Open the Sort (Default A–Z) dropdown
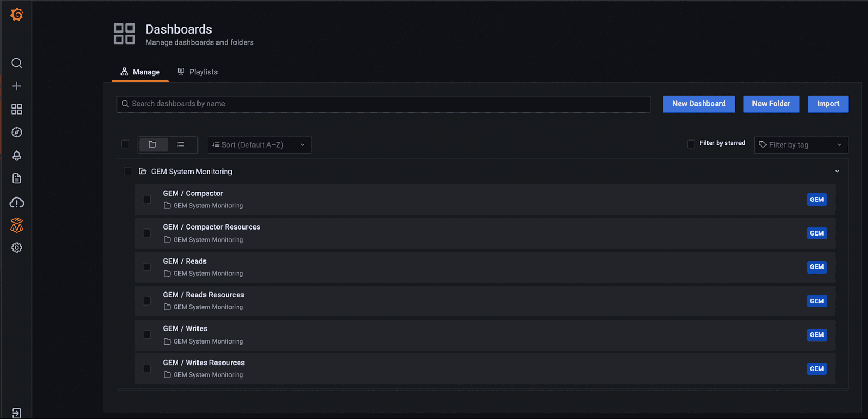This screenshot has height=419, width=868. click(259, 145)
